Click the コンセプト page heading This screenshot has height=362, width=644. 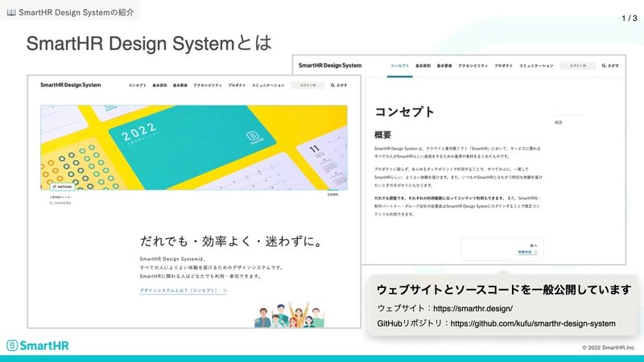pos(404,112)
